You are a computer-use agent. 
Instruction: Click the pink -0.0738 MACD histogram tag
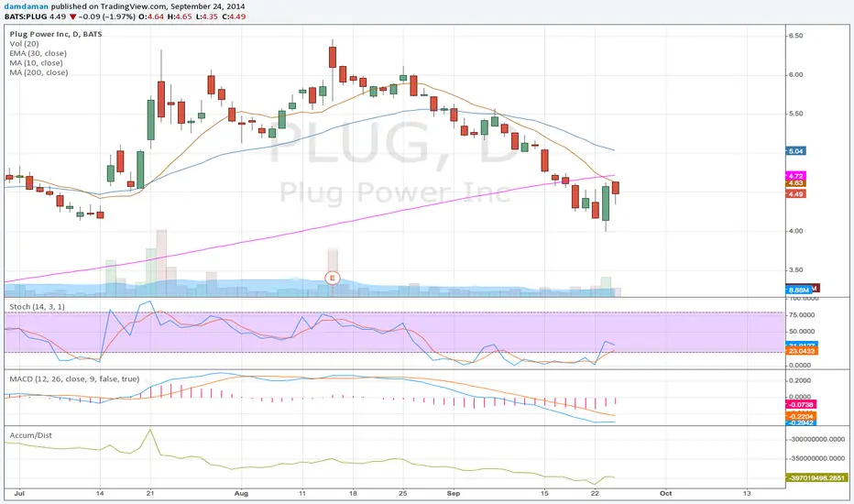pyautogui.click(x=801, y=404)
